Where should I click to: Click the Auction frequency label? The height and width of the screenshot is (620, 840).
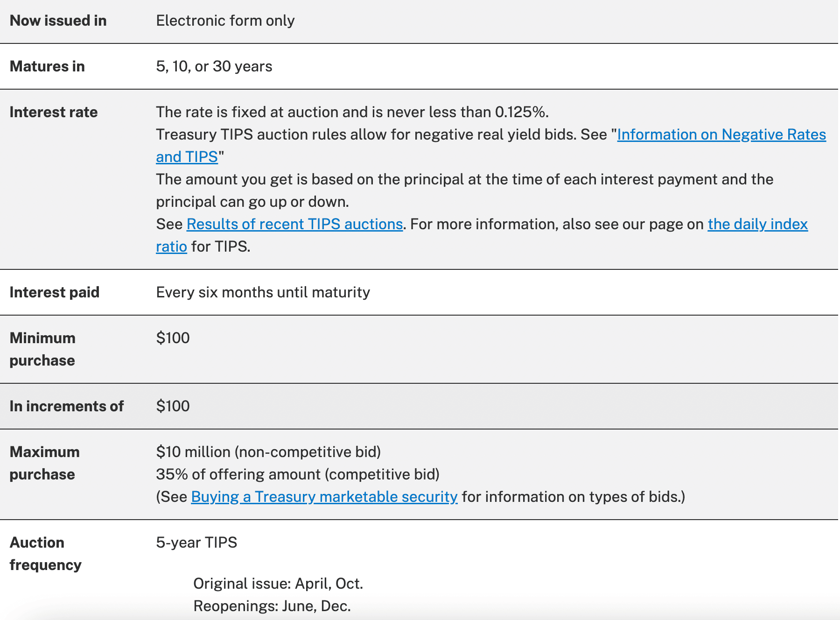(x=46, y=554)
